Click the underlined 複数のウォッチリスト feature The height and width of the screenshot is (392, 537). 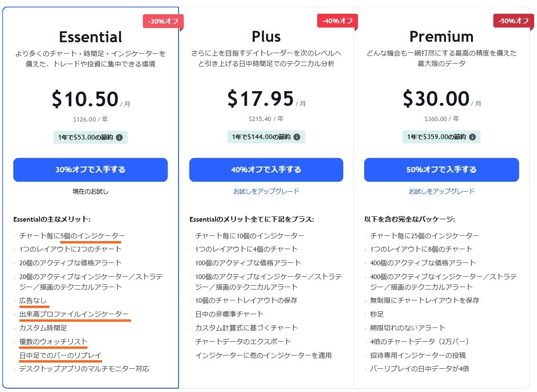pyautogui.click(x=52, y=342)
